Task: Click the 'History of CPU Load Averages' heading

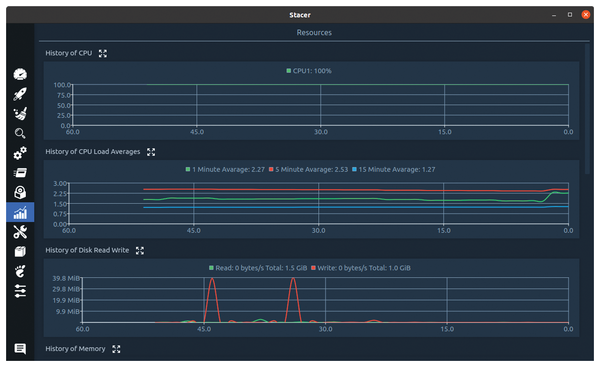Action: pyautogui.click(x=93, y=152)
